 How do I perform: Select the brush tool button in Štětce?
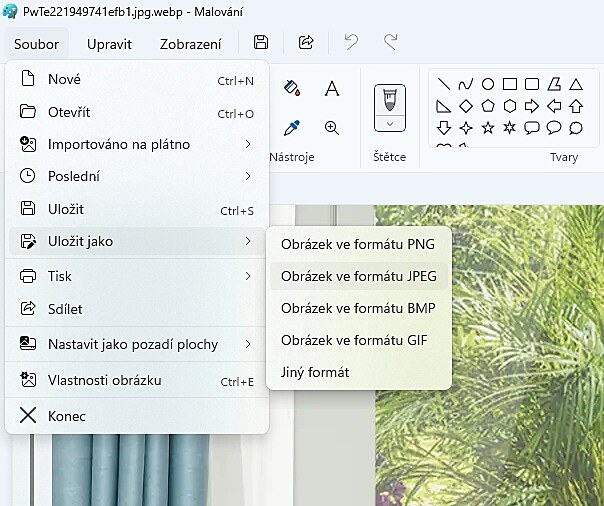point(389,99)
